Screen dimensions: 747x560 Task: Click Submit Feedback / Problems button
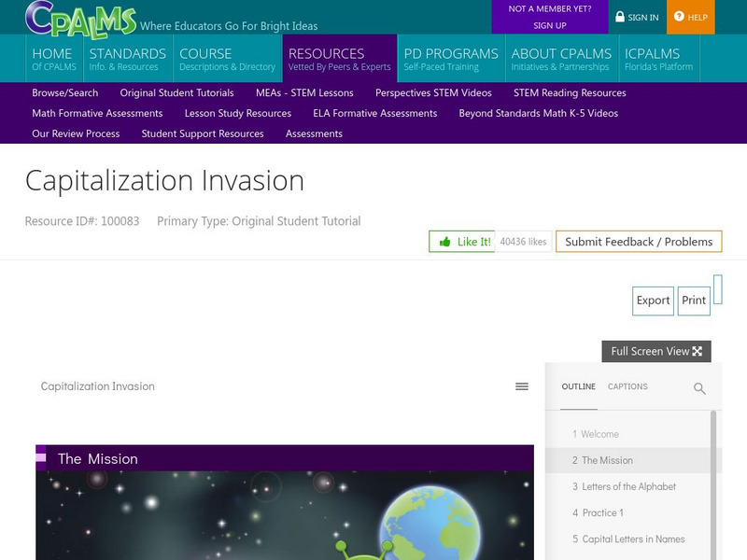coord(638,242)
